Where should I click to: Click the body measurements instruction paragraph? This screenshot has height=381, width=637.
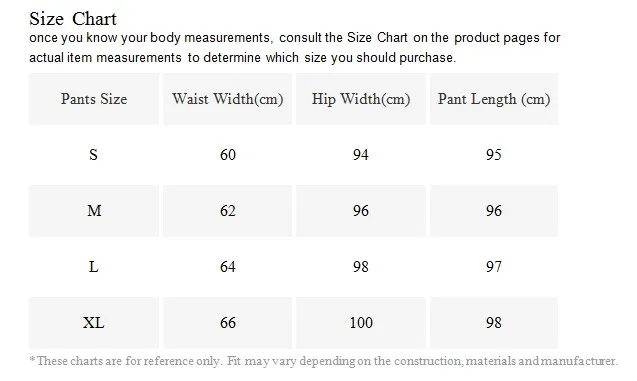[295, 48]
